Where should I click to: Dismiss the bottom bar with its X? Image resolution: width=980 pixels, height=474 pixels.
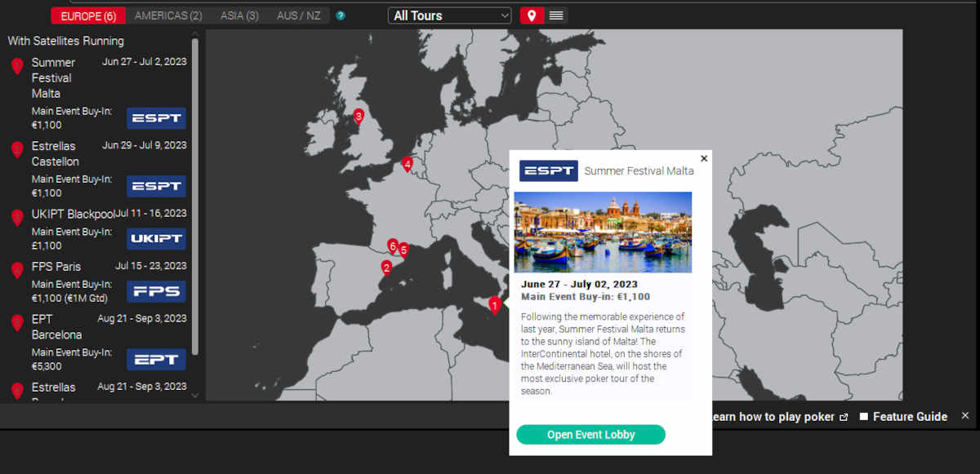pos(964,415)
